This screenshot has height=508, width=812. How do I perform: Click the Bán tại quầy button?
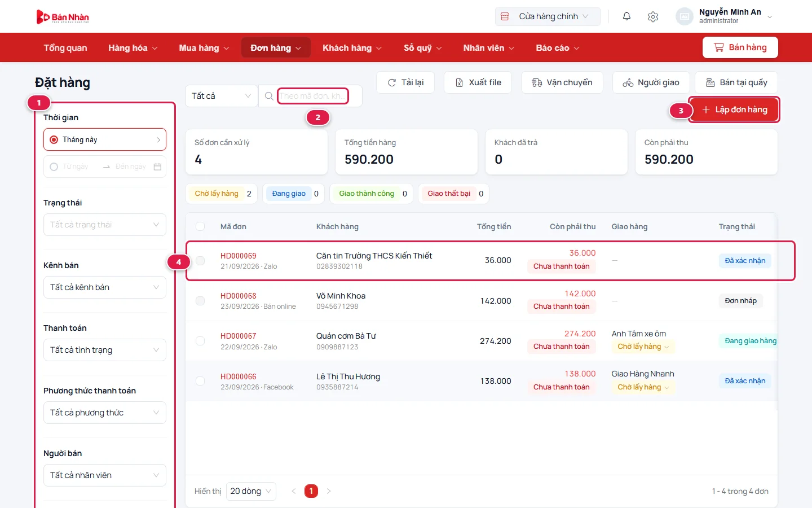(x=736, y=82)
